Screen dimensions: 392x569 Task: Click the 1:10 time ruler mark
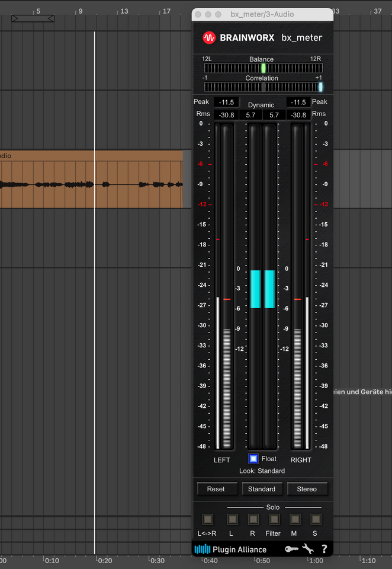tap(368, 561)
